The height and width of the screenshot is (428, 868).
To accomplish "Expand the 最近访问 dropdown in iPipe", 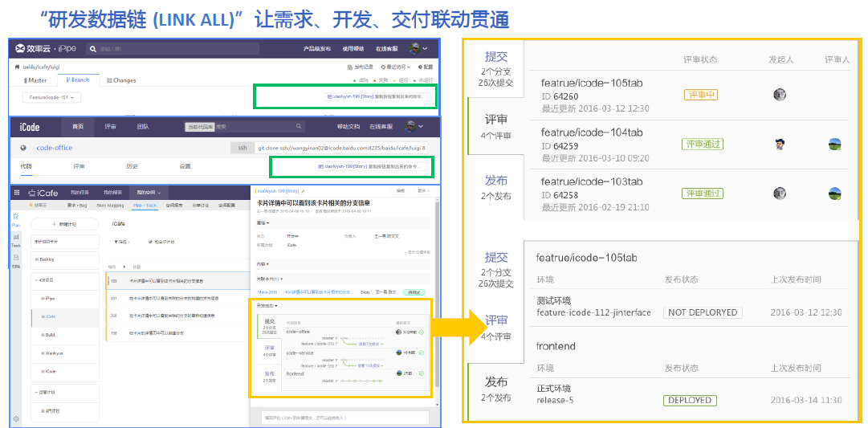I will (397, 67).
